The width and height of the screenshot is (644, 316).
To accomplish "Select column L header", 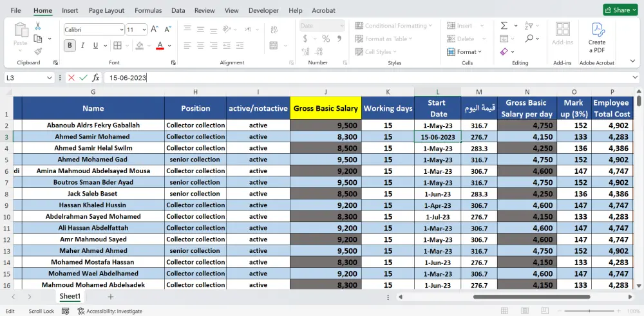I will (437, 92).
